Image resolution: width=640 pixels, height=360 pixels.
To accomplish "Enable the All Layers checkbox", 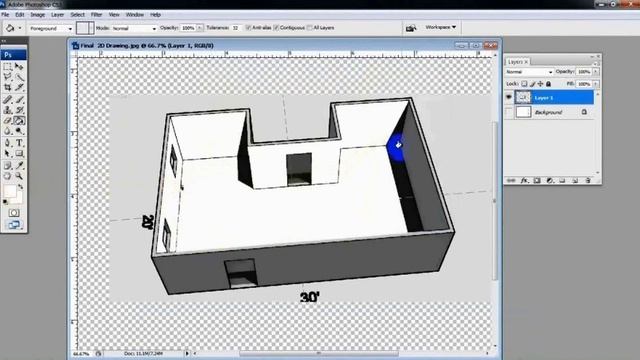I will pos(309,28).
